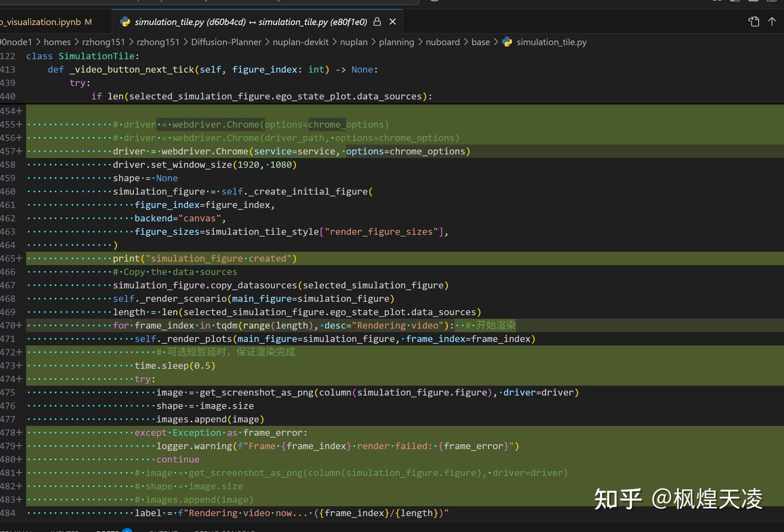Open file icon in editor title actions
The width and height of the screenshot is (784, 532).
754,21
